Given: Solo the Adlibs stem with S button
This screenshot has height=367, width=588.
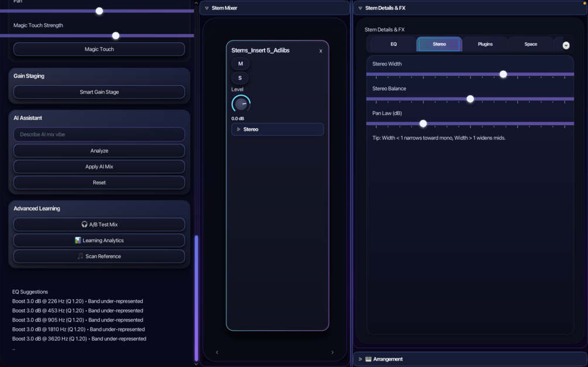Looking at the screenshot, I should (x=240, y=78).
